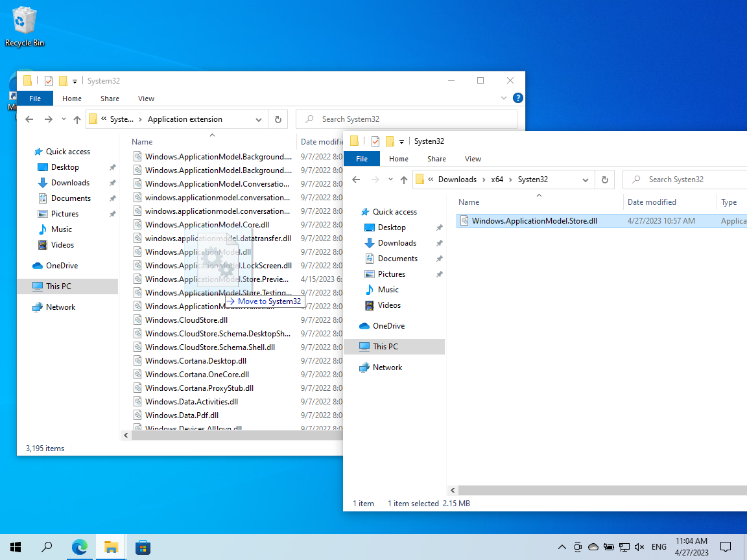Click Forward arrow in System32 window
This screenshot has height=560, width=747.
(48, 119)
